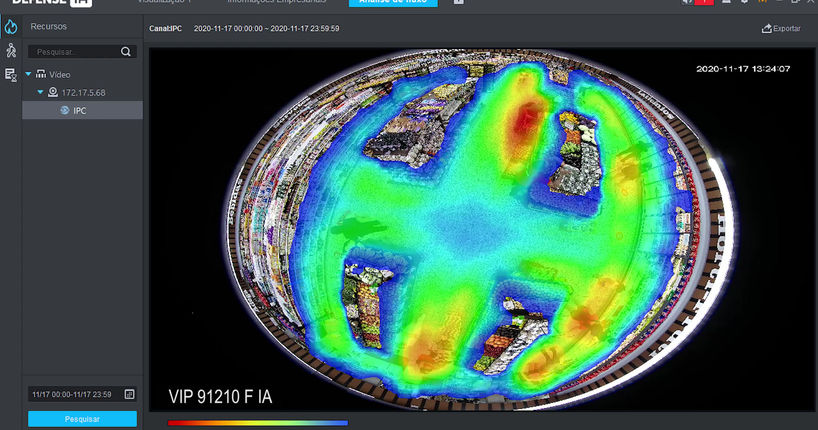Click the Recursos panel header
This screenshot has height=430, width=818.
(x=49, y=26)
